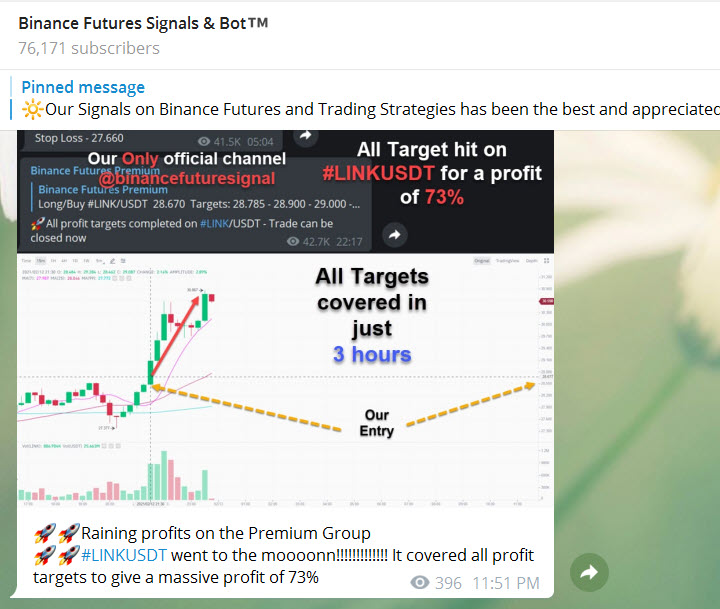Jump to the Pinned message label

(x=83, y=87)
